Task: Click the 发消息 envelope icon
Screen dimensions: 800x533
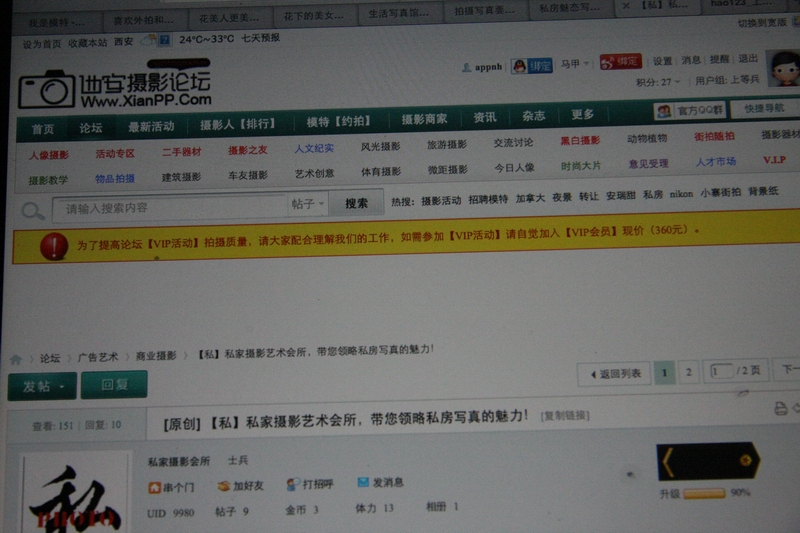Action: (x=363, y=483)
